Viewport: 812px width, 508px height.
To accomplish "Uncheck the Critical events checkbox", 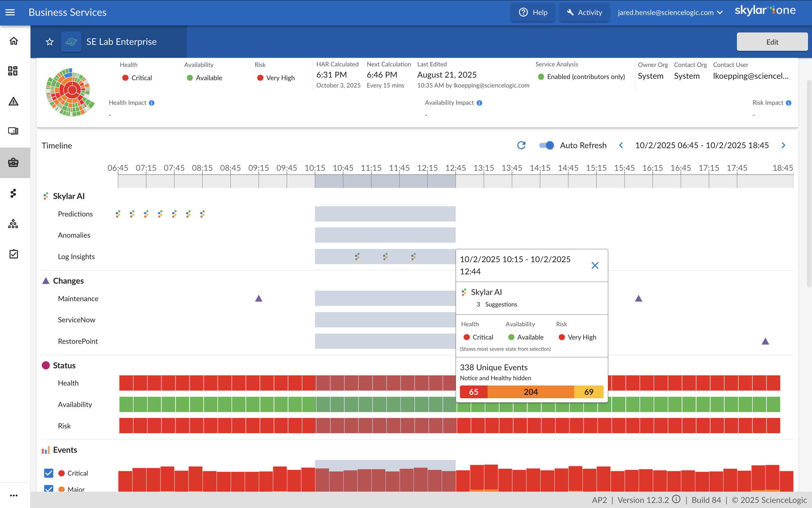I will 49,473.
